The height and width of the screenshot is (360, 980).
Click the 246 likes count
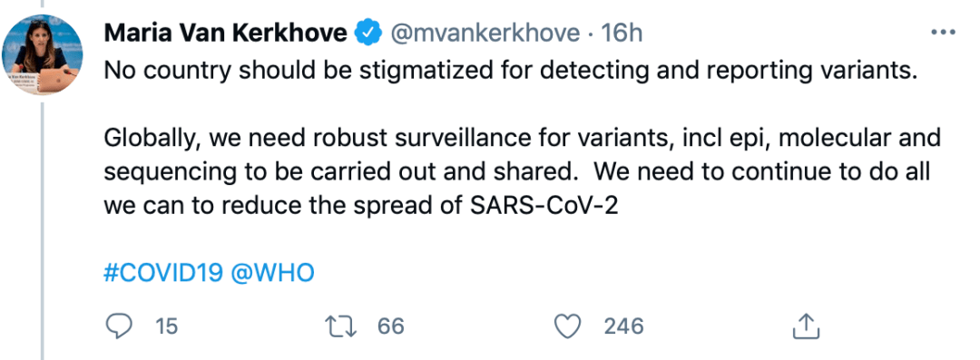tap(623, 326)
